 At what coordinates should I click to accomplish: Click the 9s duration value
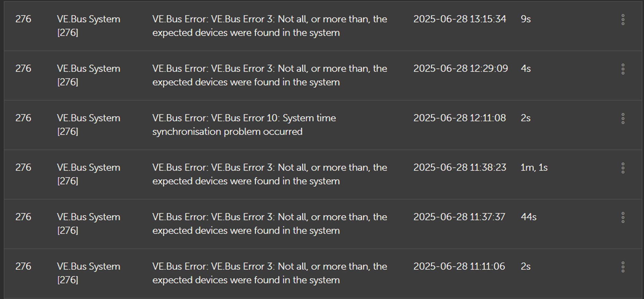[525, 19]
